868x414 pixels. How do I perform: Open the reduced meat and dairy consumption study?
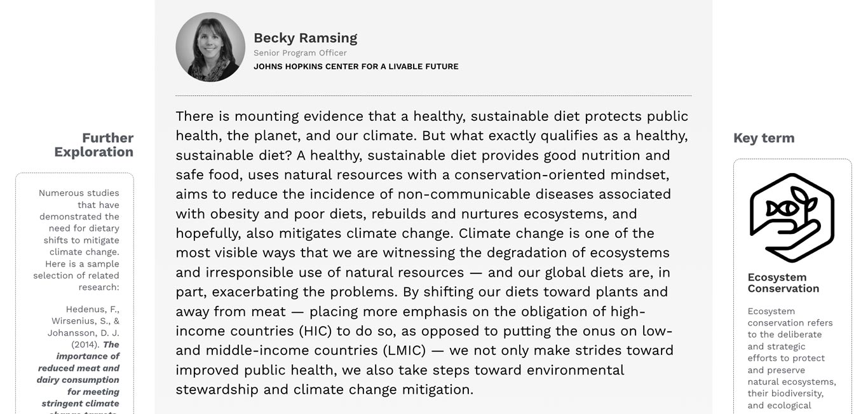(79, 380)
